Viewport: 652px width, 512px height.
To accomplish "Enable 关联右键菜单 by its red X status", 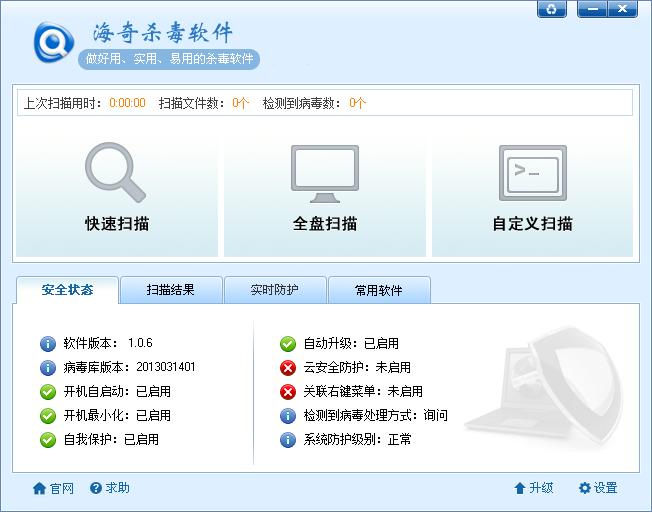I will [x=288, y=392].
